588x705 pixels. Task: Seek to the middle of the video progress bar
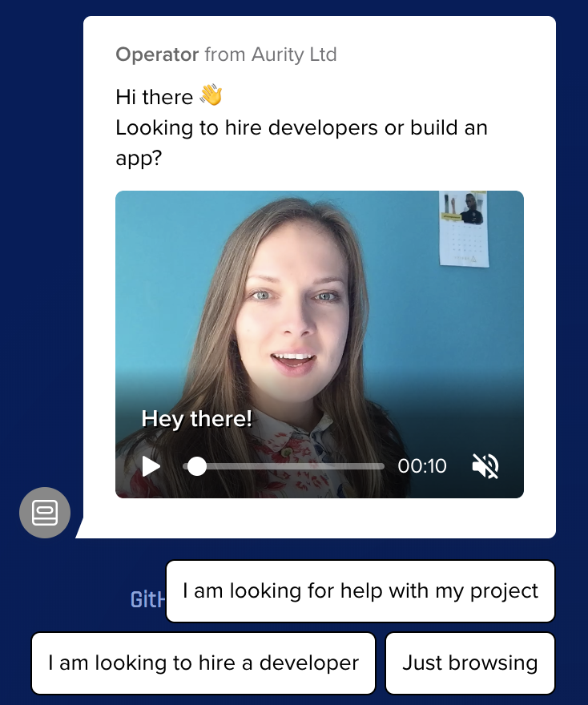point(284,466)
